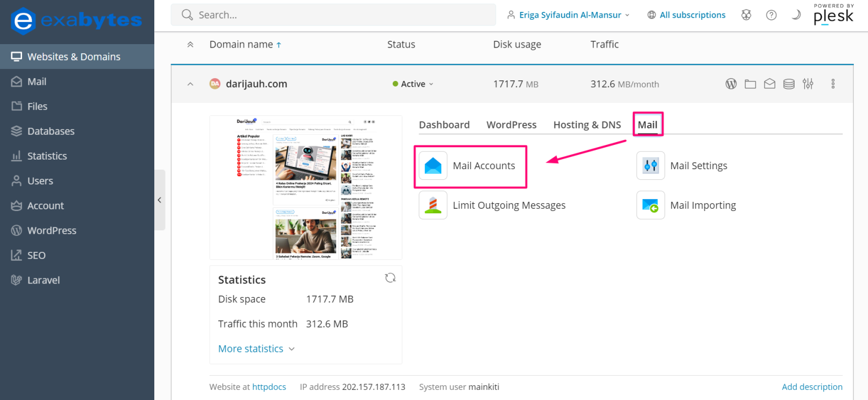Open the database icon on the domain row

pyautogui.click(x=788, y=84)
